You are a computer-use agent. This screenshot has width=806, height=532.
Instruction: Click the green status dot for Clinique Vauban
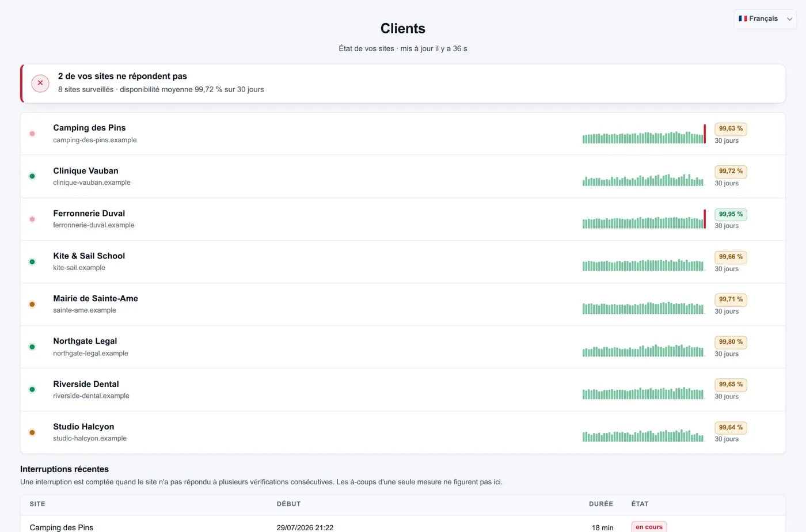tap(32, 176)
